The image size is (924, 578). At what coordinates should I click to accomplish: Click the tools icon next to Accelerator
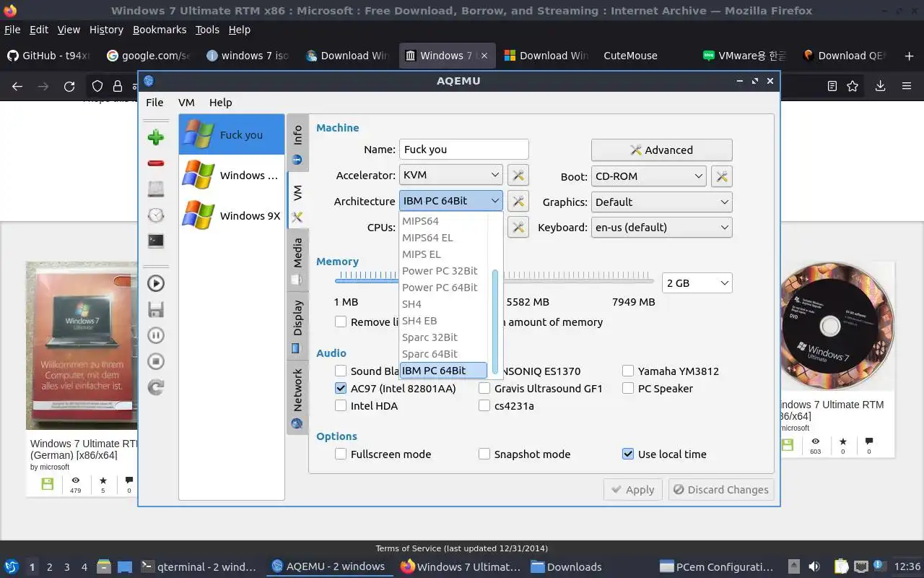pyautogui.click(x=518, y=175)
